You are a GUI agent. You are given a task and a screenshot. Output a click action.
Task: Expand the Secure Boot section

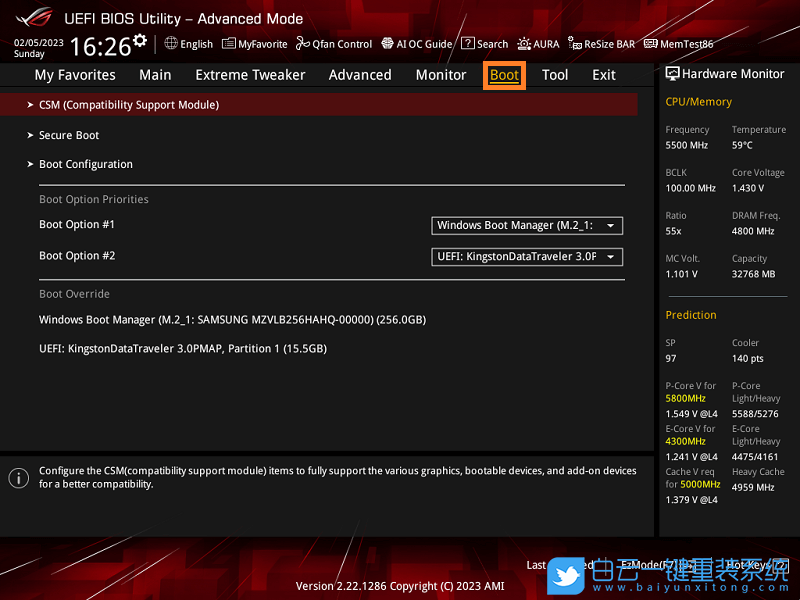click(x=68, y=135)
